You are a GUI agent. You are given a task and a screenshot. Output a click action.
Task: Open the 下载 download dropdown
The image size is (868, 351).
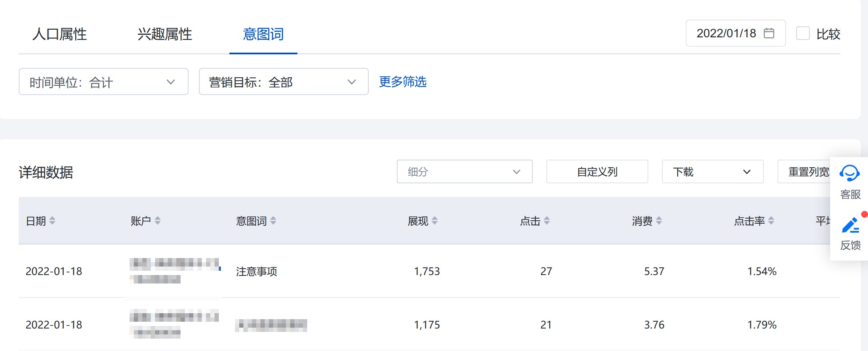712,171
